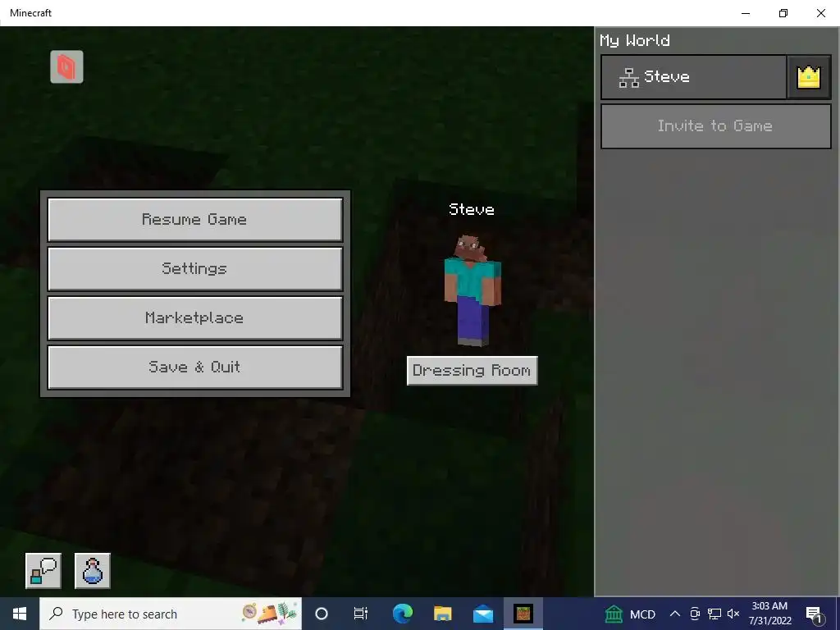Click the network icon next to Steve
This screenshot has width=840, height=630.
click(629, 78)
